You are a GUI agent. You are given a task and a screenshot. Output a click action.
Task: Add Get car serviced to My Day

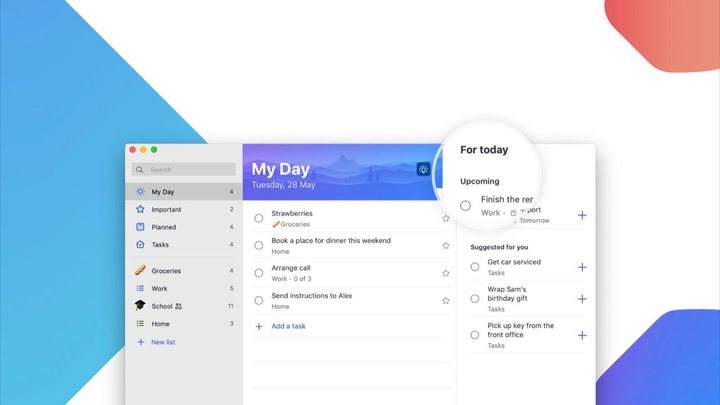pyautogui.click(x=582, y=267)
